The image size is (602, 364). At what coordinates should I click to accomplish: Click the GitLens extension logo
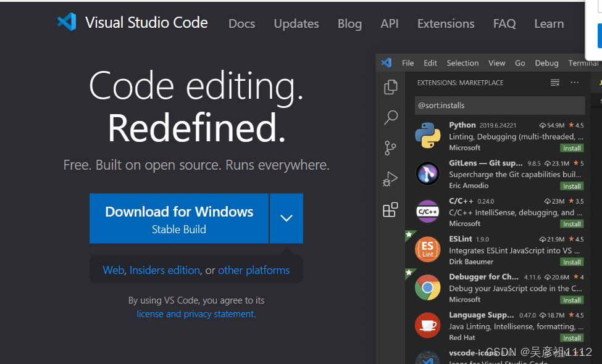coord(427,173)
